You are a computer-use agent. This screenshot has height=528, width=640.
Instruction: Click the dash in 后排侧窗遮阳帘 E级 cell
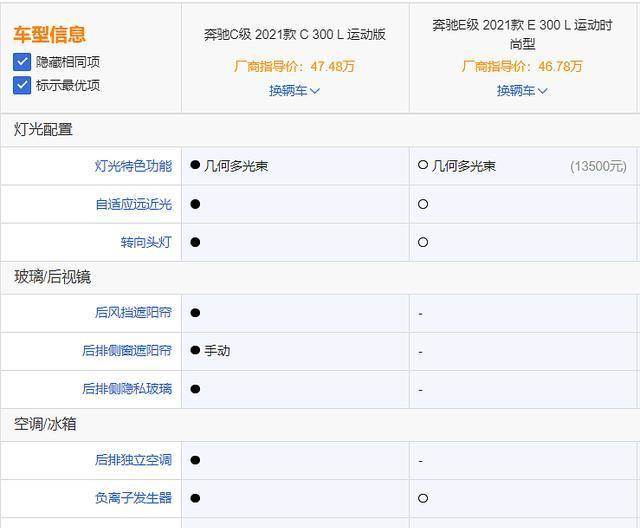coord(420,352)
